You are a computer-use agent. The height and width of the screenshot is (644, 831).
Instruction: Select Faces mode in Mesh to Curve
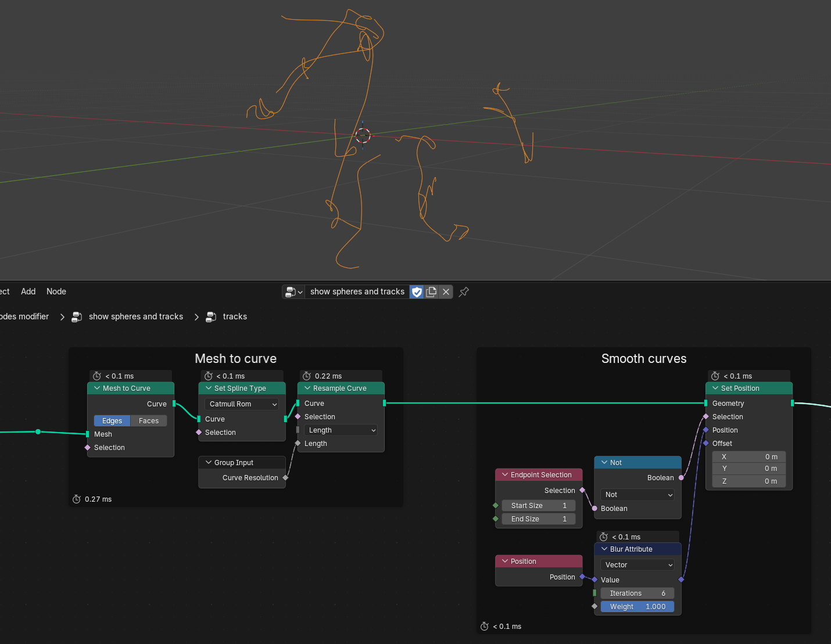tap(149, 421)
